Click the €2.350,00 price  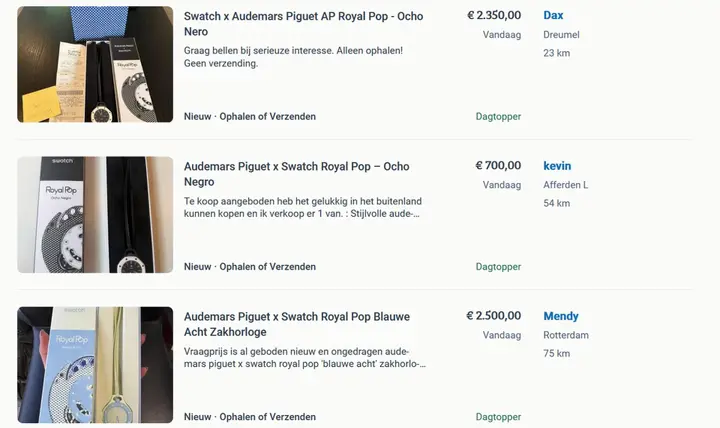(x=494, y=15)
